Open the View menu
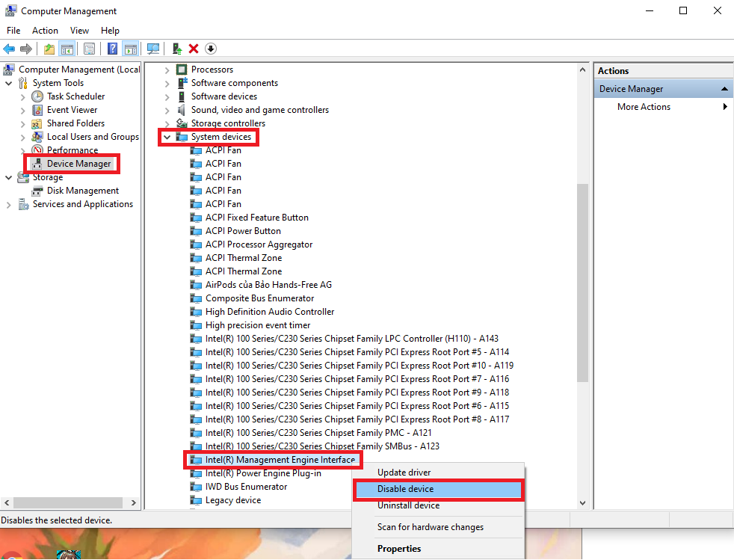The image size is (734, 560). tap(79, 31)
